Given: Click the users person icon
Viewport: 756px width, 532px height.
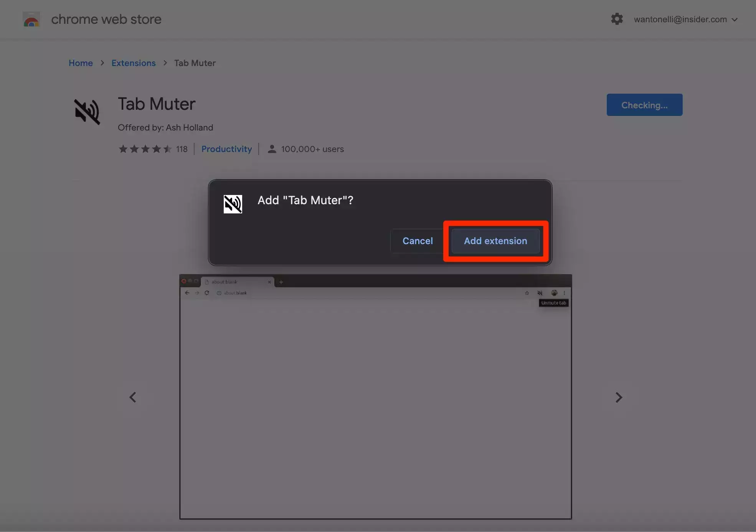Looking at the screenshot, I should [272, 149].
